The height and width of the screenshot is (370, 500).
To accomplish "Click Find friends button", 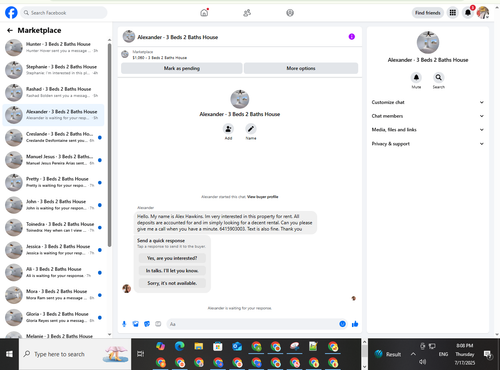I will 428,13.
